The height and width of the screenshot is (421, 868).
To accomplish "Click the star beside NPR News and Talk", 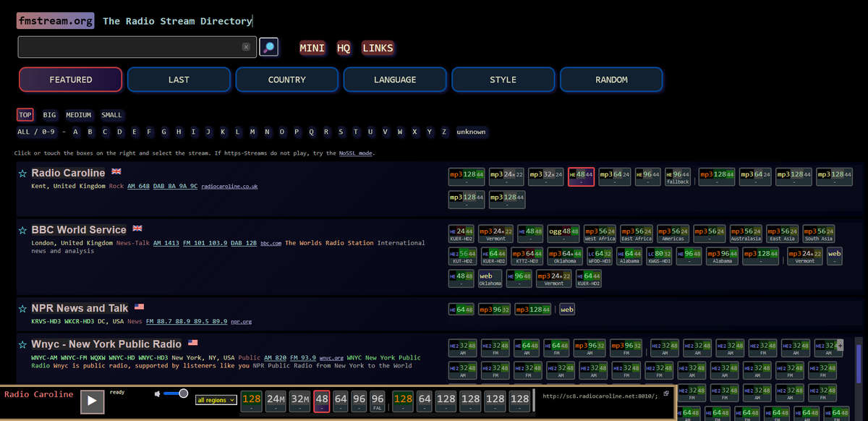I will coord(22,309).
